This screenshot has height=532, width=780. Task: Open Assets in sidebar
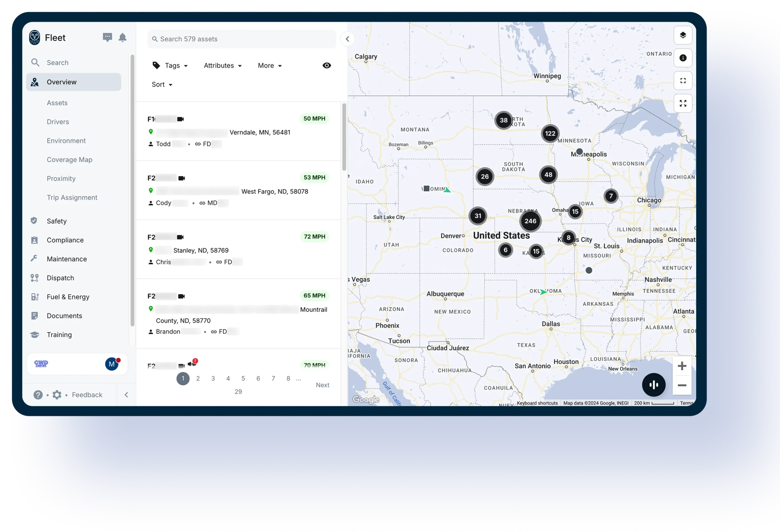click(57, 103)
